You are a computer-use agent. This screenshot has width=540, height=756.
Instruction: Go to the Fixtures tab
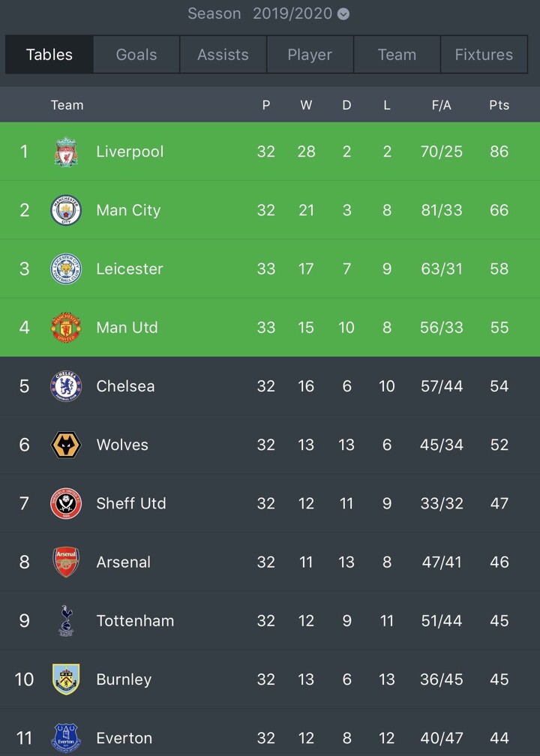coord(484,55)
